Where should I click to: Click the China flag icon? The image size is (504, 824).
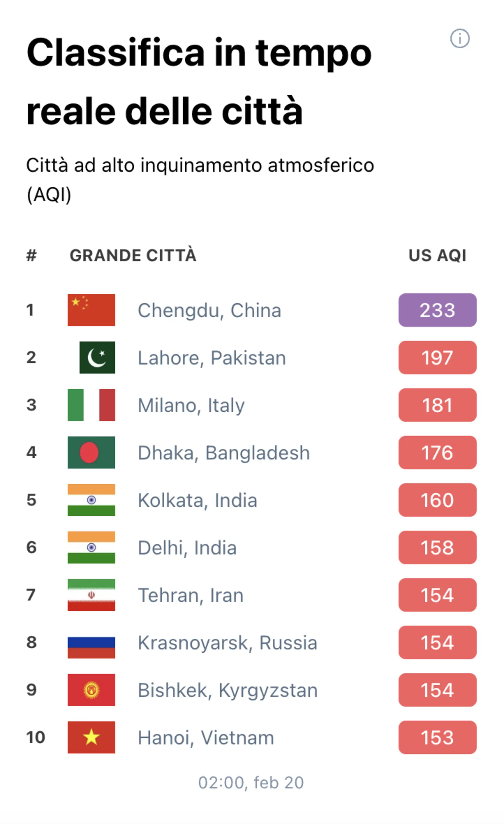pyautogui.click(x=91, y=310)
